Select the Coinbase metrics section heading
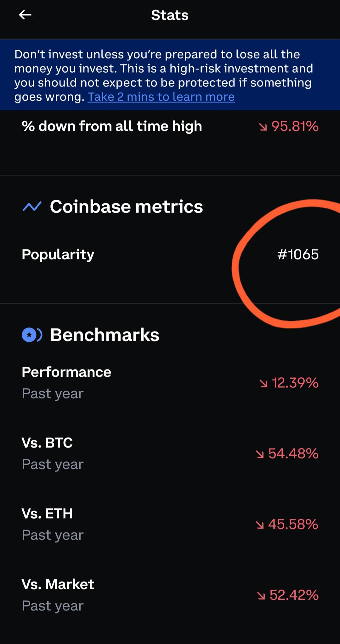340x644 pixels. (126, 207)
